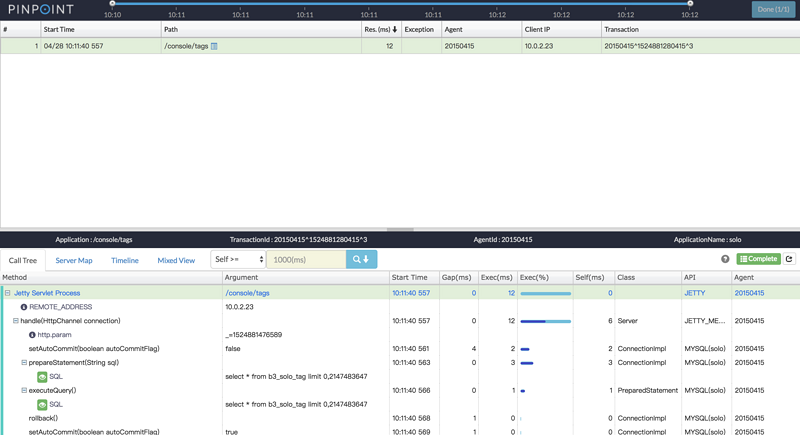
Task: Click the 1000(ms) filter input field
Action: click(306, 260)
